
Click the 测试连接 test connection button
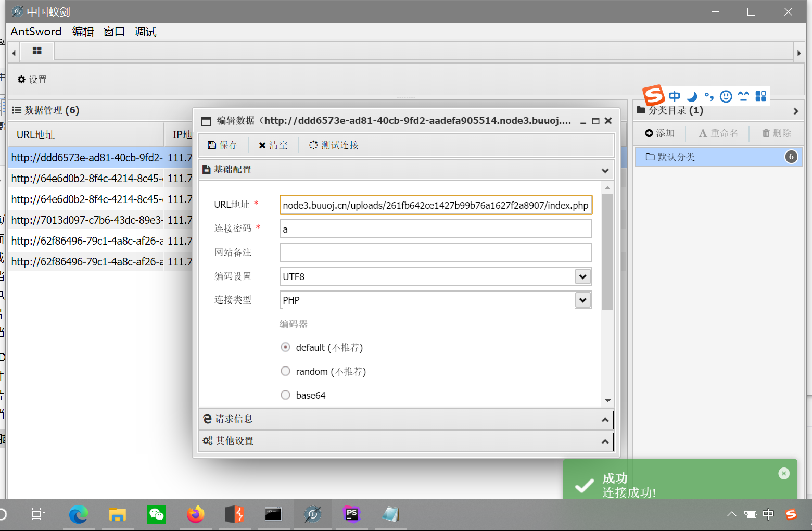pos(333,145)
